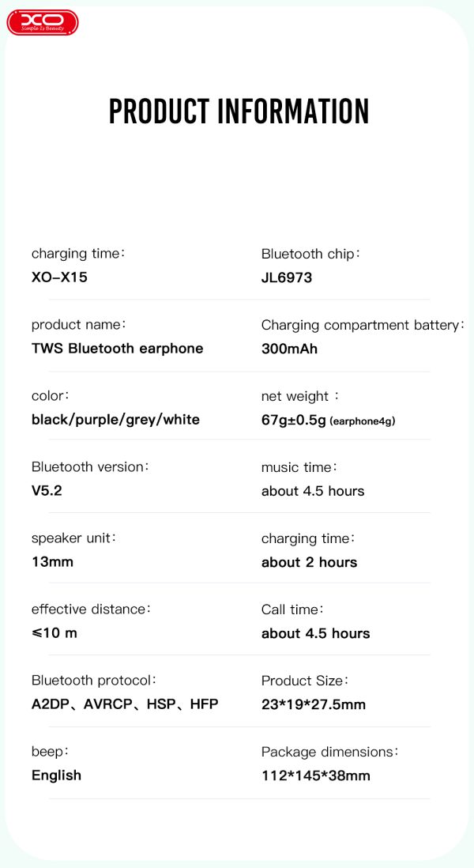Click the ≤10 m effective distance value
This screenshot has height=868, width=474.
pyautogui.click(x=55, y=633)
